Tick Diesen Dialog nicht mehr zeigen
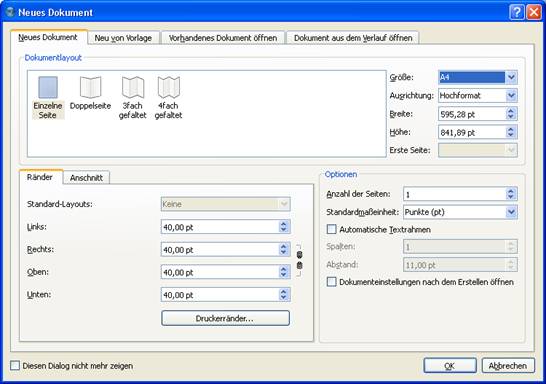The height and width of the screenshot is (384, 546). [15, 366]
